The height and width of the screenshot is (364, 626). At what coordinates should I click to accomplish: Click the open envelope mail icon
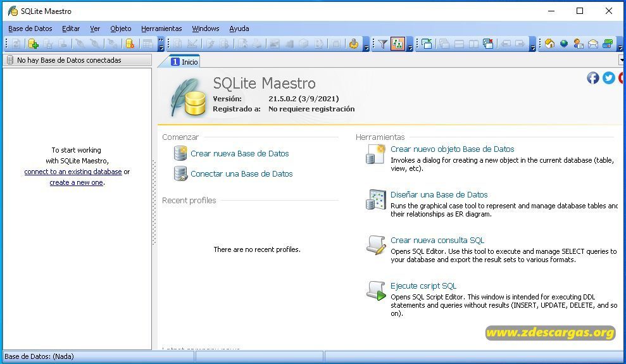click(x=593, y=44)
